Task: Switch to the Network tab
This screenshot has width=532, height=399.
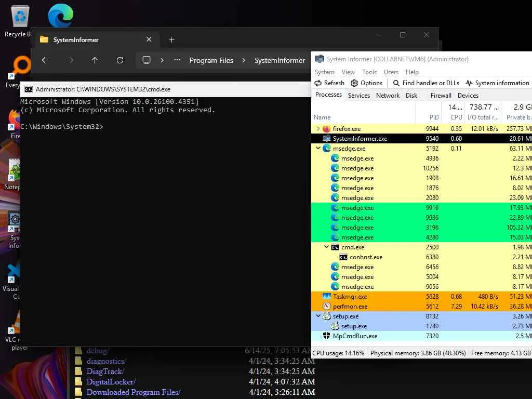Action: point(388,96)
